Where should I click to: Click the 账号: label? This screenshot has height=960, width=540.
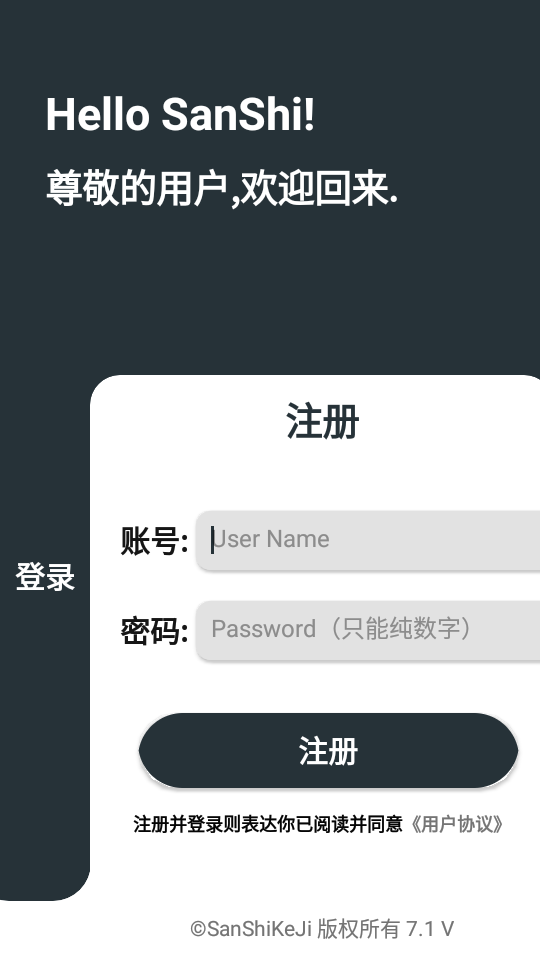pos(154,541)
